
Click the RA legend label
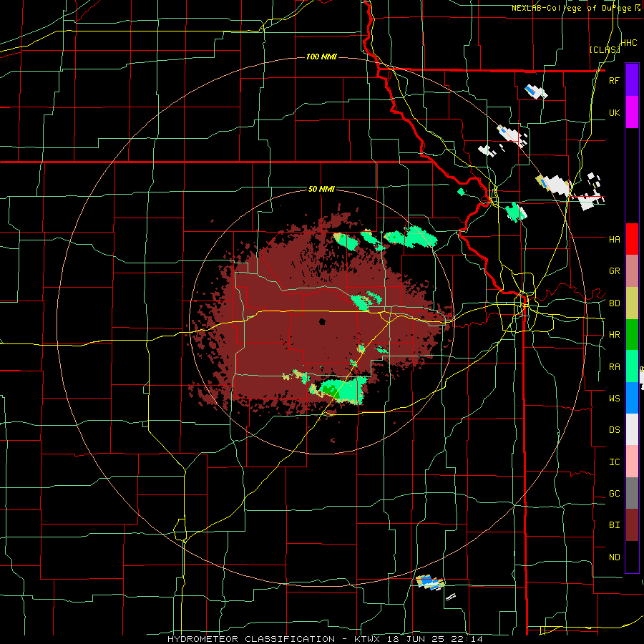[614, 367]
